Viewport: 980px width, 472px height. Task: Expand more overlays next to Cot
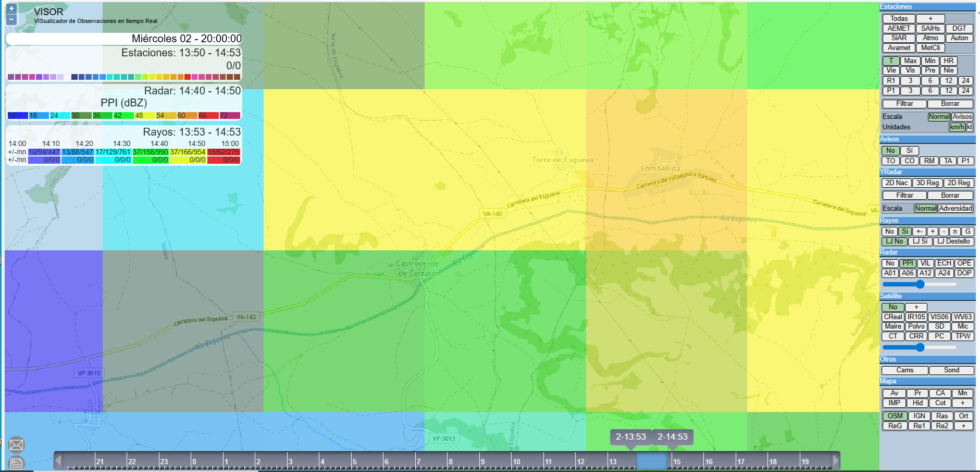[x=962, y=403]
